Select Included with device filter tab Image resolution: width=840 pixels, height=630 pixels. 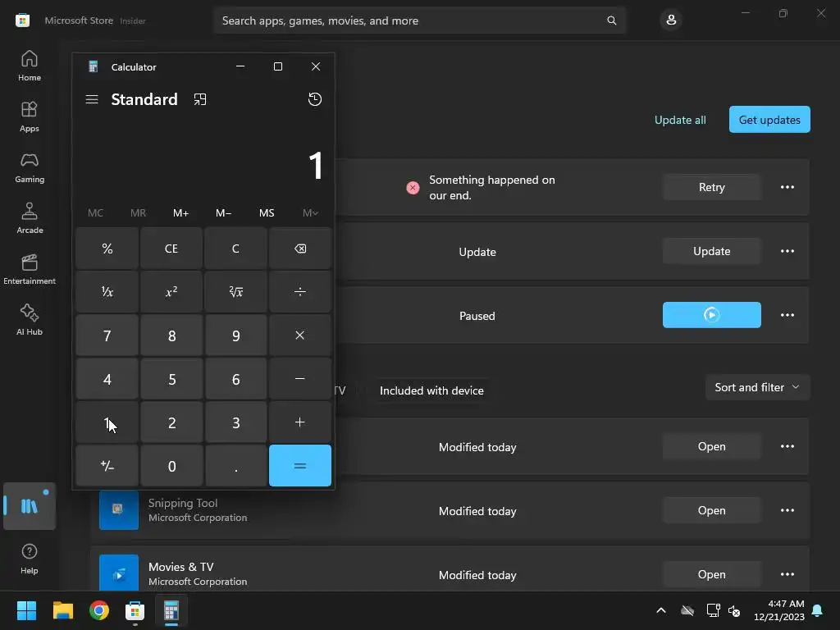pyautogui.click(x=431, y=390)
